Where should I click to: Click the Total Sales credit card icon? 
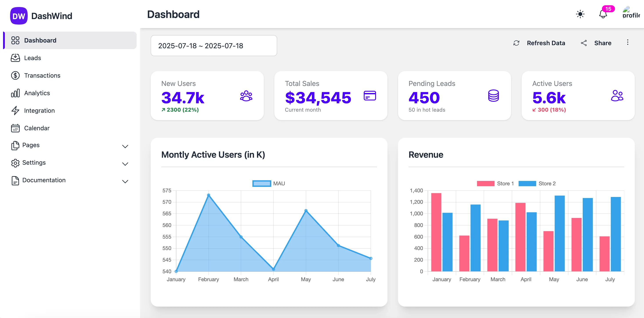pyautogui.click(x=370, y=96)
